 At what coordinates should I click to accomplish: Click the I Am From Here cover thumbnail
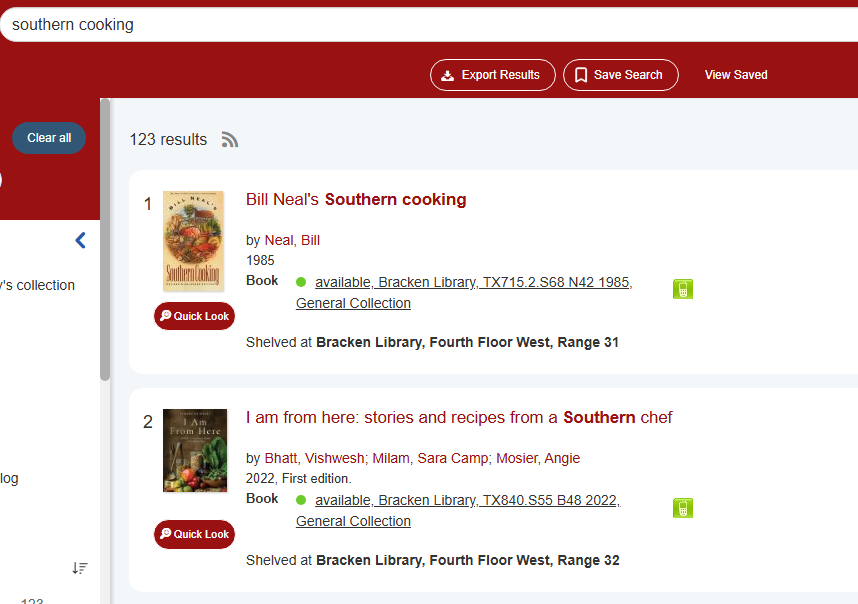(x=195, y=450)
